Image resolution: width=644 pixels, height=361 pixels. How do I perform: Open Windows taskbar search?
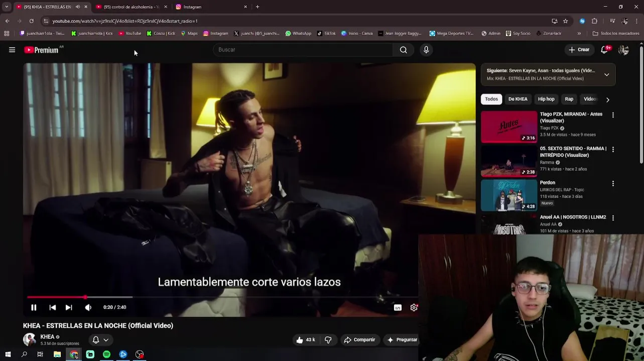pos(24,354)
